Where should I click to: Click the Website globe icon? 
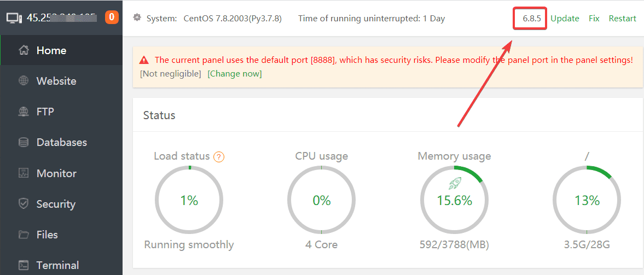point(24,81)
